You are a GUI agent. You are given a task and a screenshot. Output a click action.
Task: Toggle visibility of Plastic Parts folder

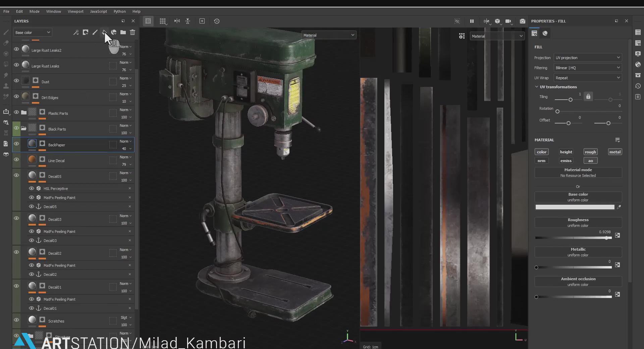(16, 112)
